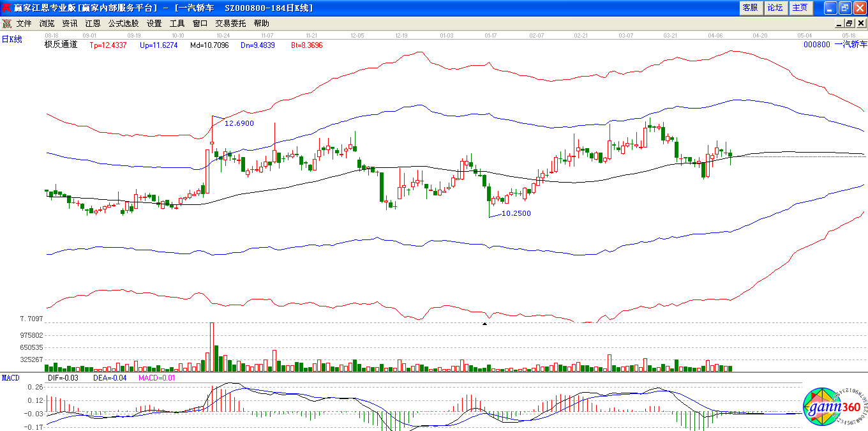Minimize the inner chart window
The image size is (868, 431).
pos(839,23)
